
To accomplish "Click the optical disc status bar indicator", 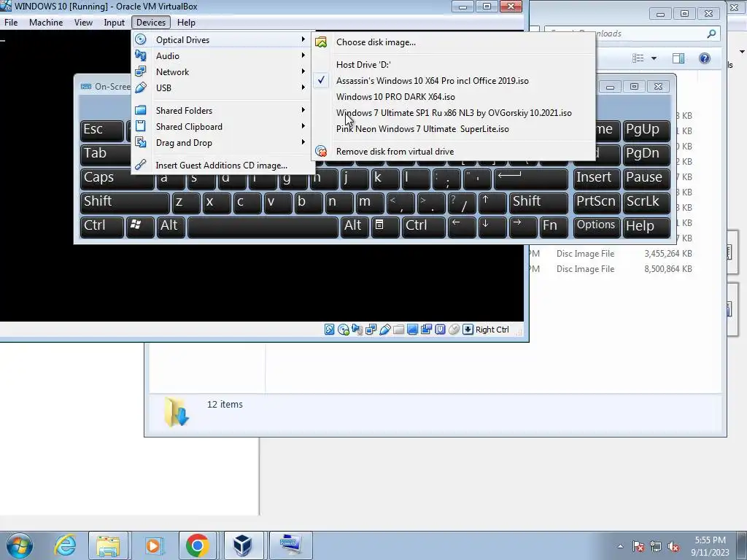I will (x=343, y=330).
